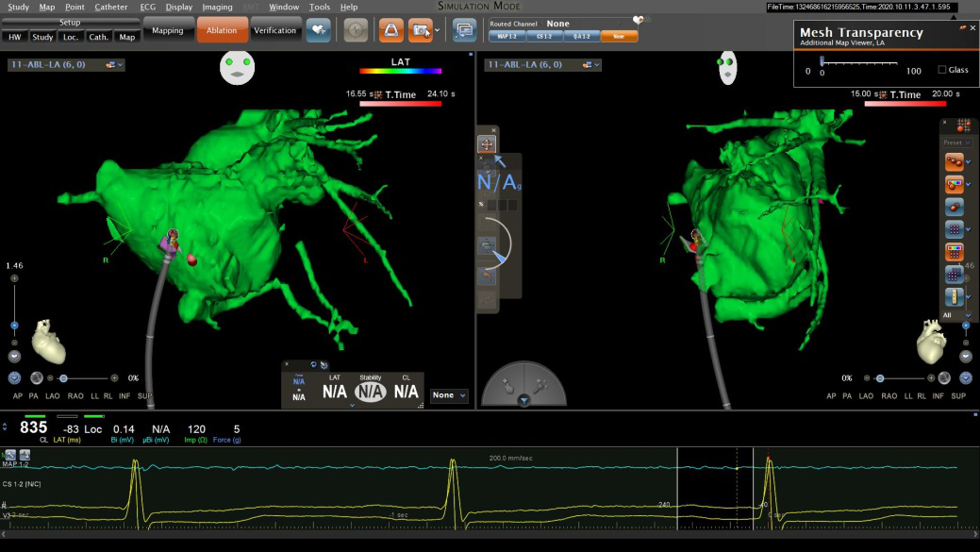Open the Preset dropdown in right palette
Image resolution: width=980 pixels, height=552 pixels.
point(956,143)
